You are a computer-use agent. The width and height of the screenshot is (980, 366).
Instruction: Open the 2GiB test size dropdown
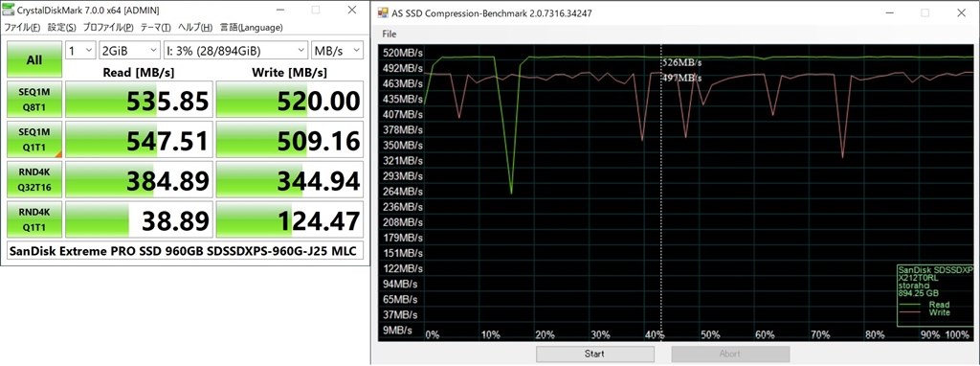129,51
